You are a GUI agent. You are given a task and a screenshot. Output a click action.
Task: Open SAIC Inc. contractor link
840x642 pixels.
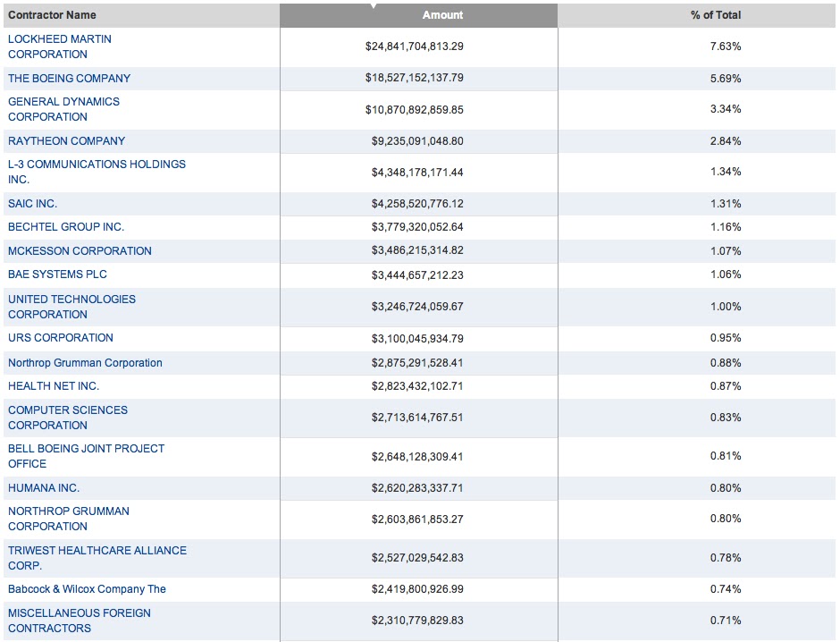[32, 204]
